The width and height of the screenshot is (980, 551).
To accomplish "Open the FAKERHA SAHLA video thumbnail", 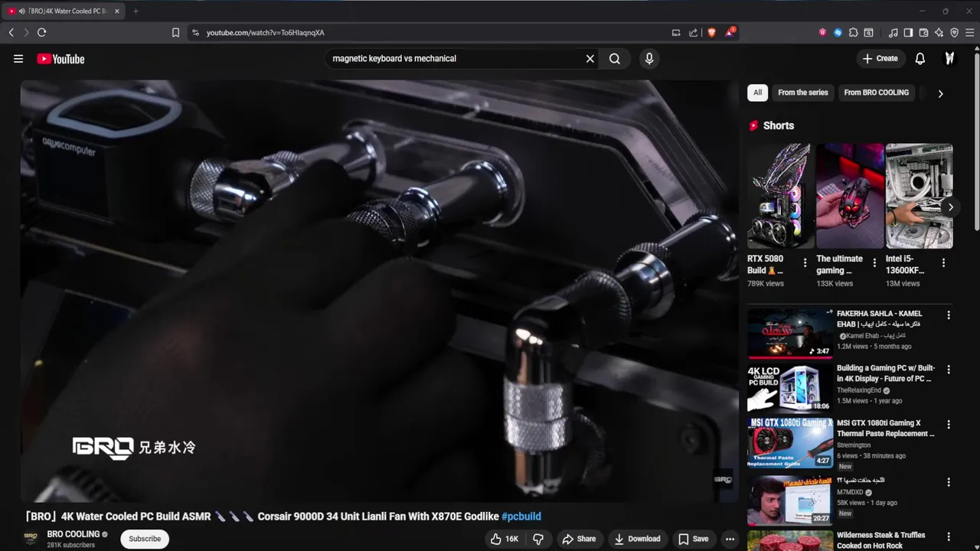I will click(x=790, y=333).
